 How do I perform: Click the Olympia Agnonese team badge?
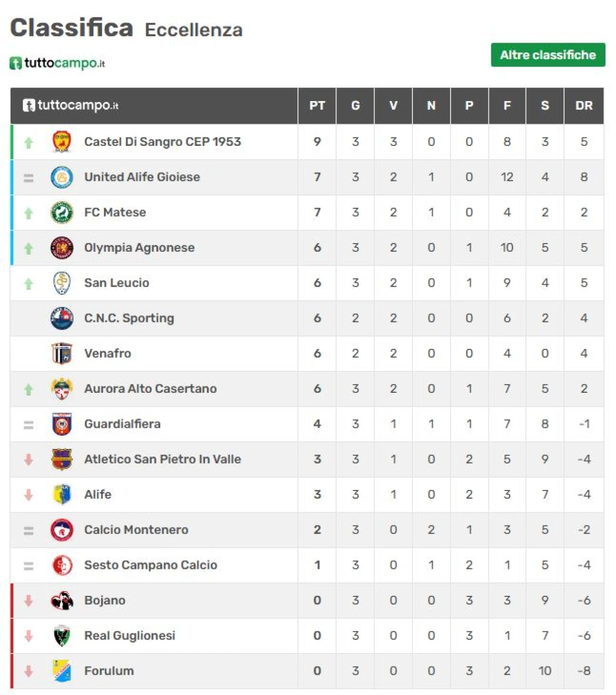(x=62, y=248)
